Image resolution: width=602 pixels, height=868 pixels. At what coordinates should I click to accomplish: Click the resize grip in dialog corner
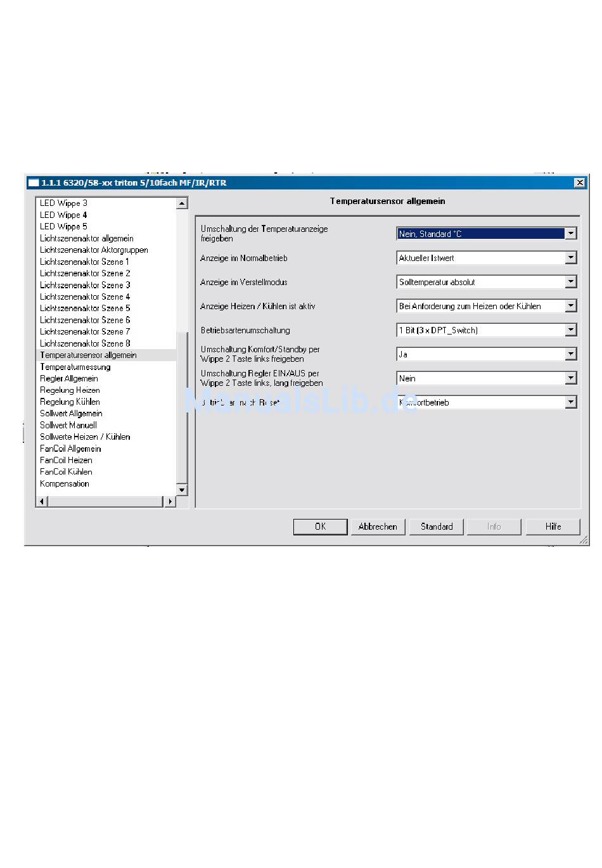[584, 540]
